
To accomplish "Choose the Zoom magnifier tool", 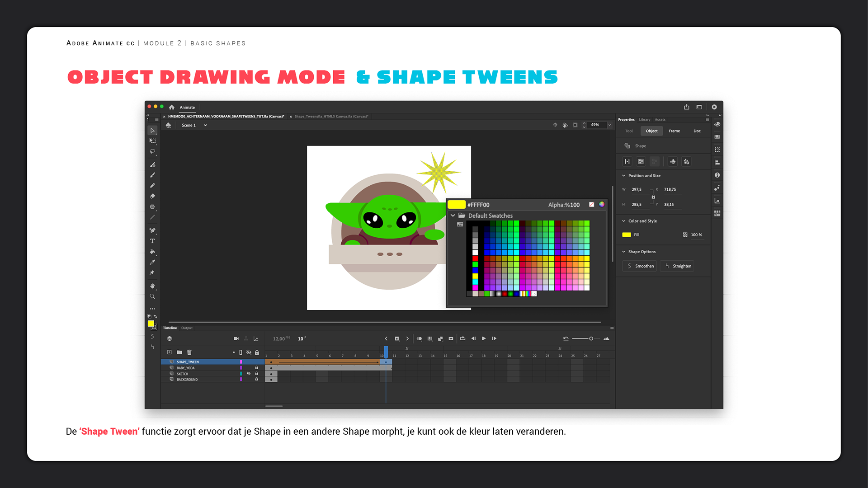I will click(x=152, y=296).
